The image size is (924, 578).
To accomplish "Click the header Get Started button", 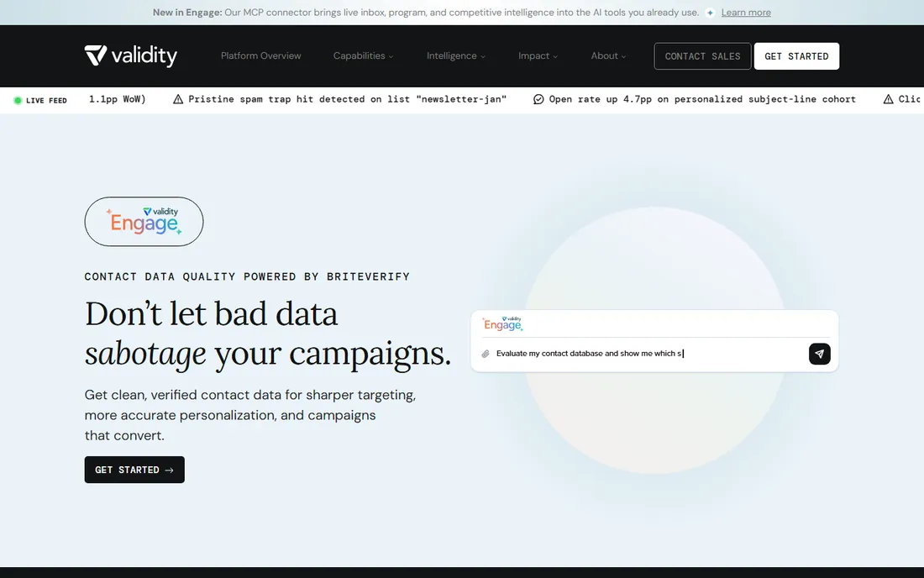I will click(796, 56).
